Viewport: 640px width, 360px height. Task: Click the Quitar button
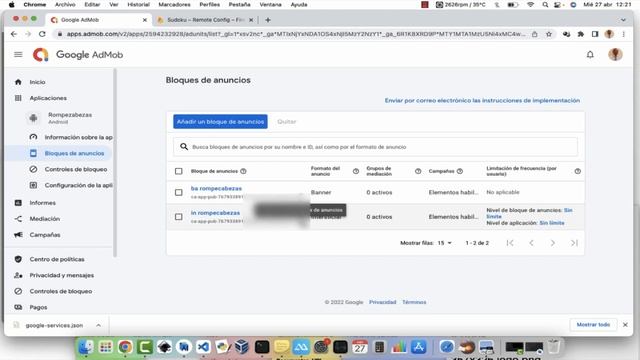tap(287, 122)
